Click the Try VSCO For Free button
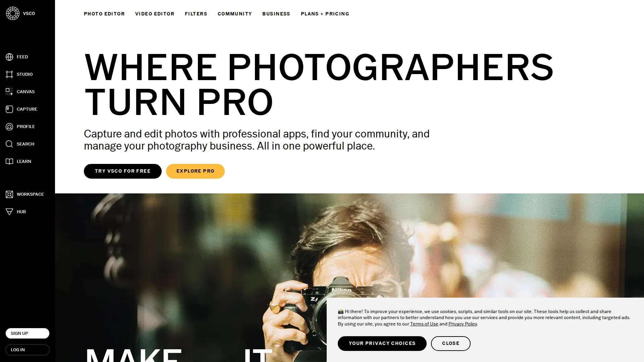Image resolution: width=644 pixels, height=362 pixels. coord(123,171)
